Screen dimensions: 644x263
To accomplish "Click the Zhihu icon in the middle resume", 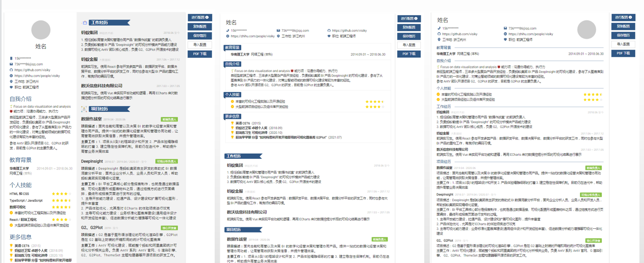I will tap(227, 37).
